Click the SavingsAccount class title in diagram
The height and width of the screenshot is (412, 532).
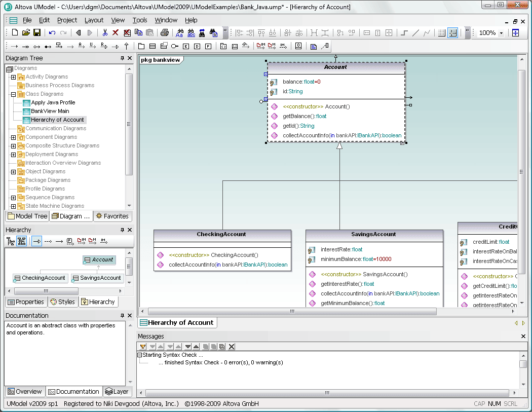373,234
